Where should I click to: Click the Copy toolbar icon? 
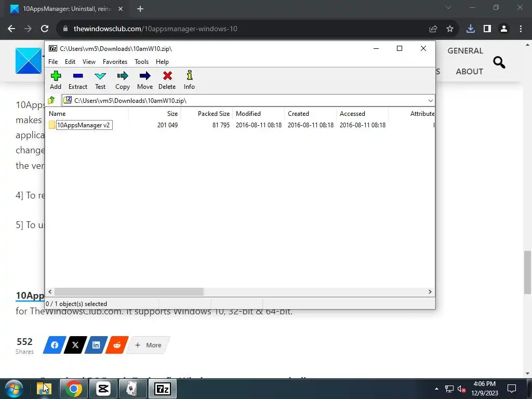tap(123, 80)
